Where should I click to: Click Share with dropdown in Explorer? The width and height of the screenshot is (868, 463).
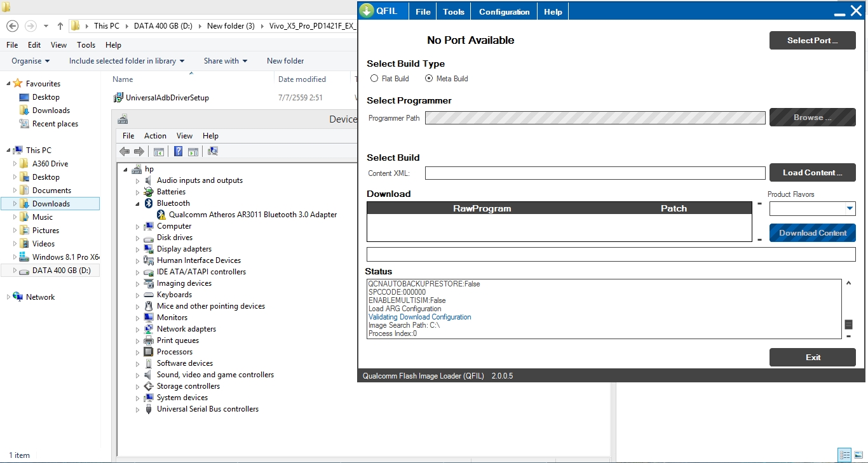(226, 61)
